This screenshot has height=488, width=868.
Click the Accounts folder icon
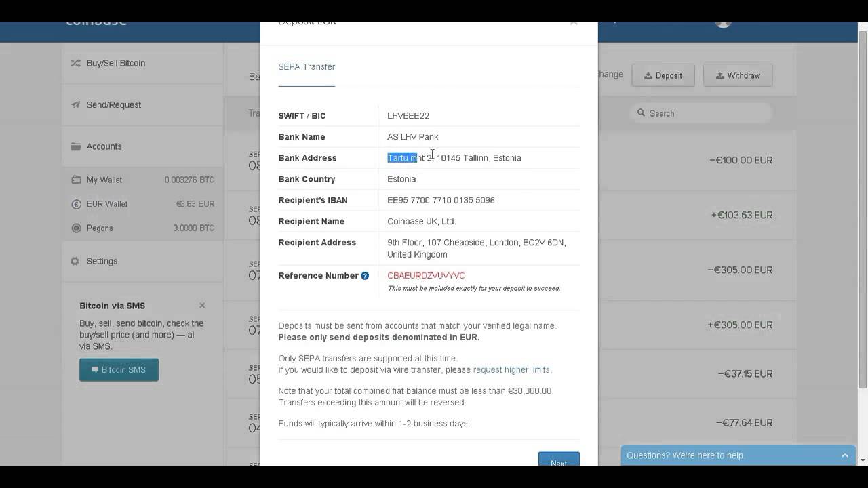point(75,146)
